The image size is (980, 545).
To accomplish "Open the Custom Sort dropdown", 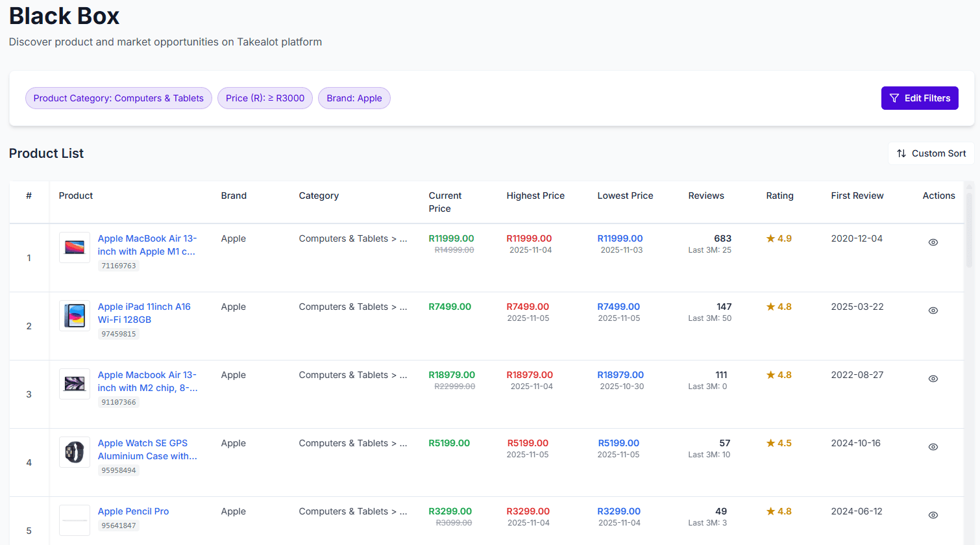I will point(931,153).
